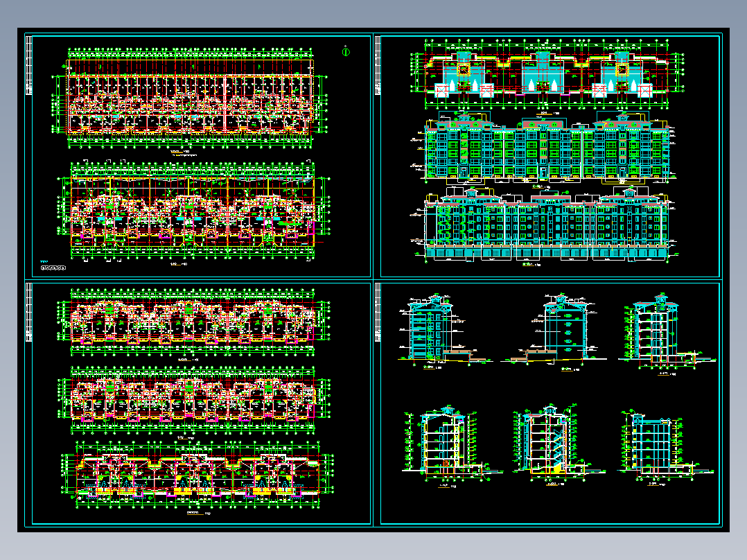Select the roof plan with cyan stair towers
The width and height of the screenshot is (747, 560).
tap(548, 75)
